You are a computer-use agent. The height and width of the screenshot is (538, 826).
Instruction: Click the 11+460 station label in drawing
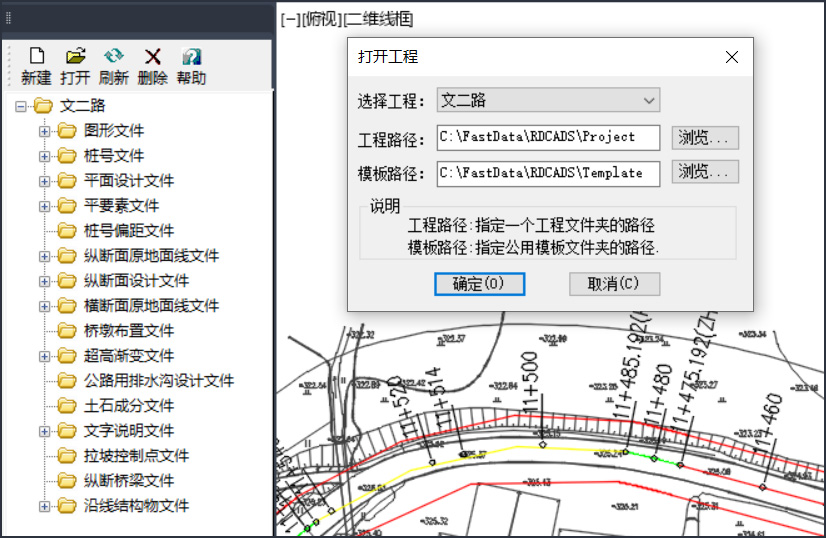coord(769,422)
